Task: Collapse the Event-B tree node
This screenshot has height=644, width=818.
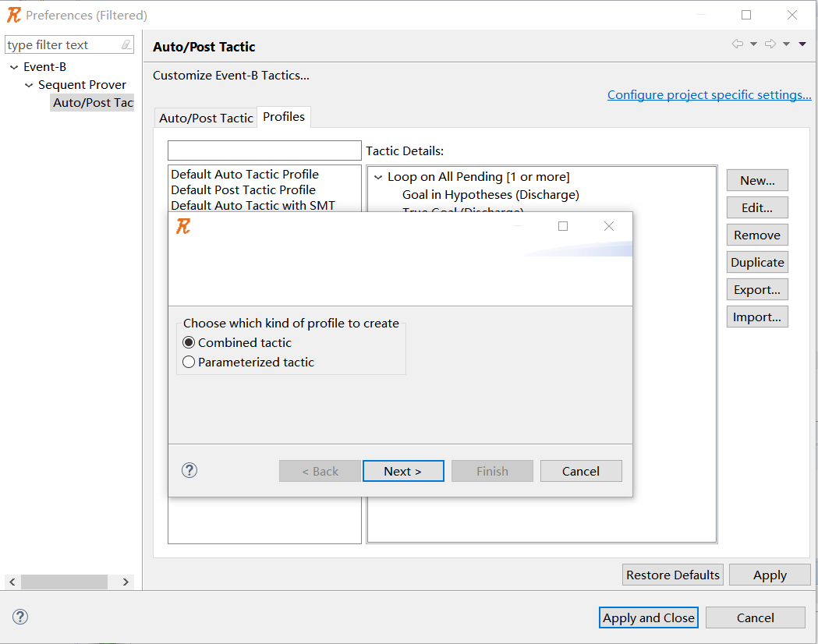Action: (14, 67)
